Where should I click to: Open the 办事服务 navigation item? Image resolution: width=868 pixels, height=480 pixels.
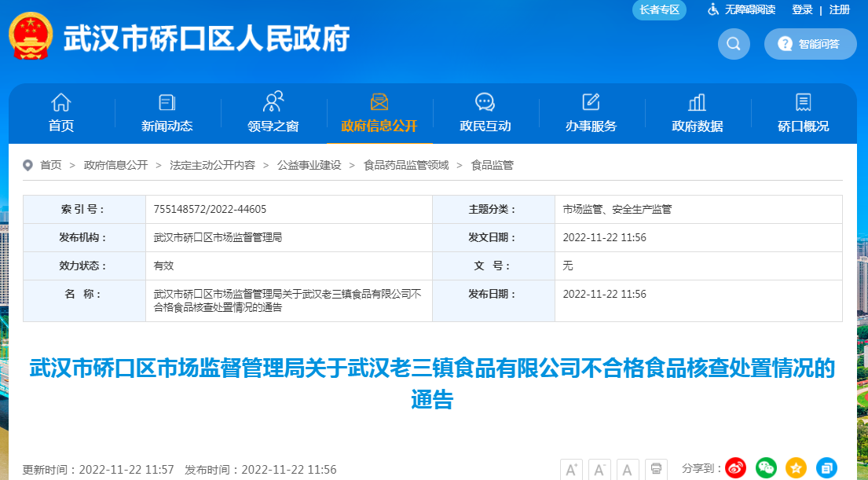point(591,112)
